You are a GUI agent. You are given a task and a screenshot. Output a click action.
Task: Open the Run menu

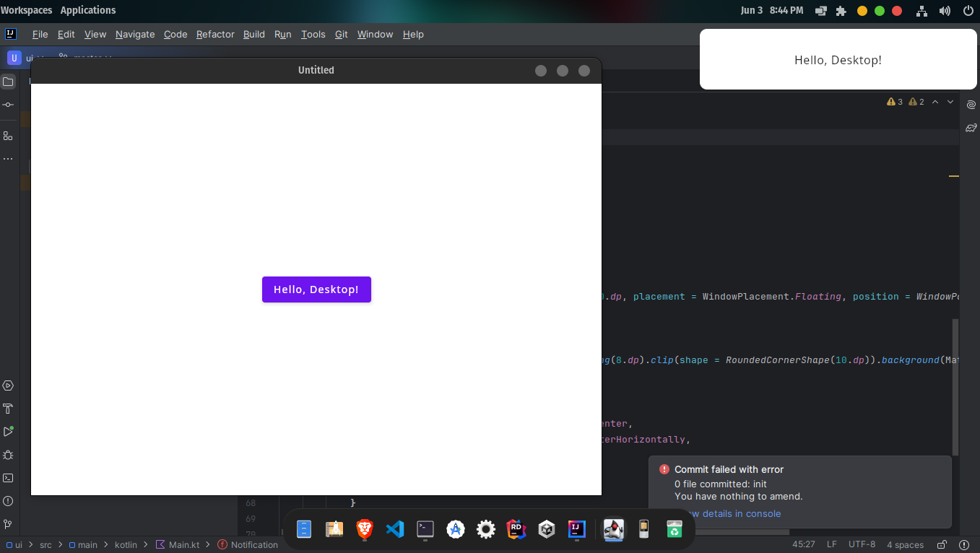click(283, 34)
